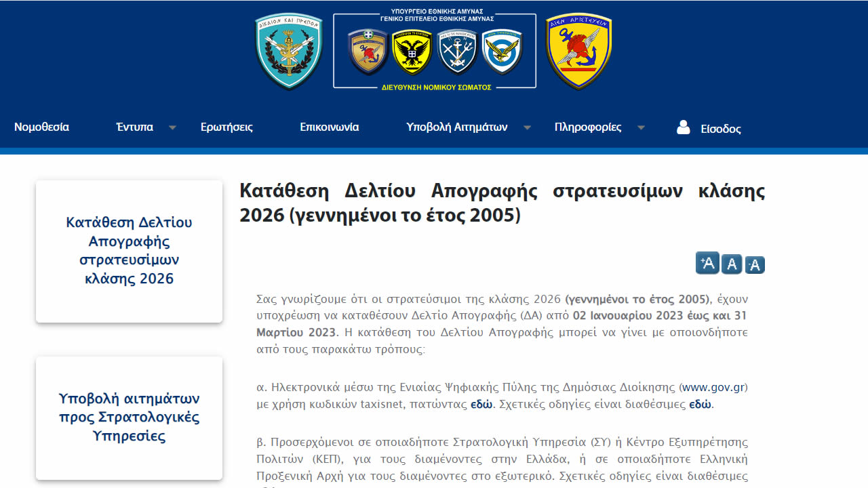This screenshot has height=488, width=868.
Task: Open Υποβολή αιτημάτων προς Στρατολογικές Υπηρεσίες card
Action: click(129, 418)
